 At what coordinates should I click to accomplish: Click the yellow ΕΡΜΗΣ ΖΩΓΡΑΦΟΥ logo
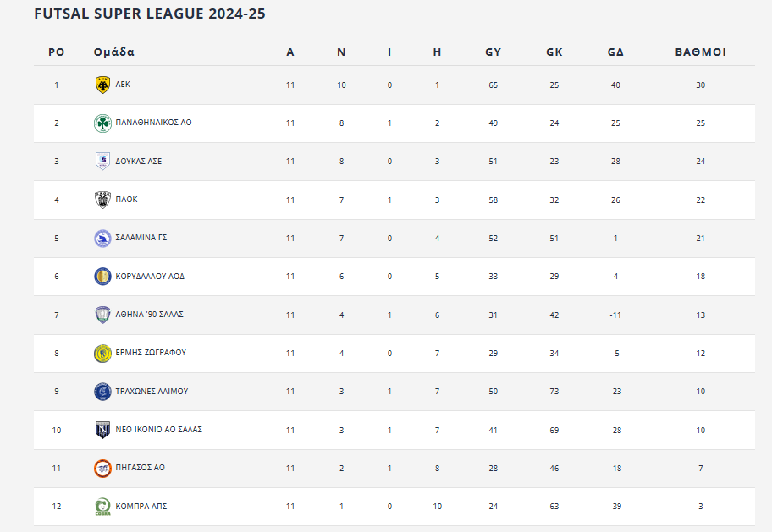pos(102,353)
